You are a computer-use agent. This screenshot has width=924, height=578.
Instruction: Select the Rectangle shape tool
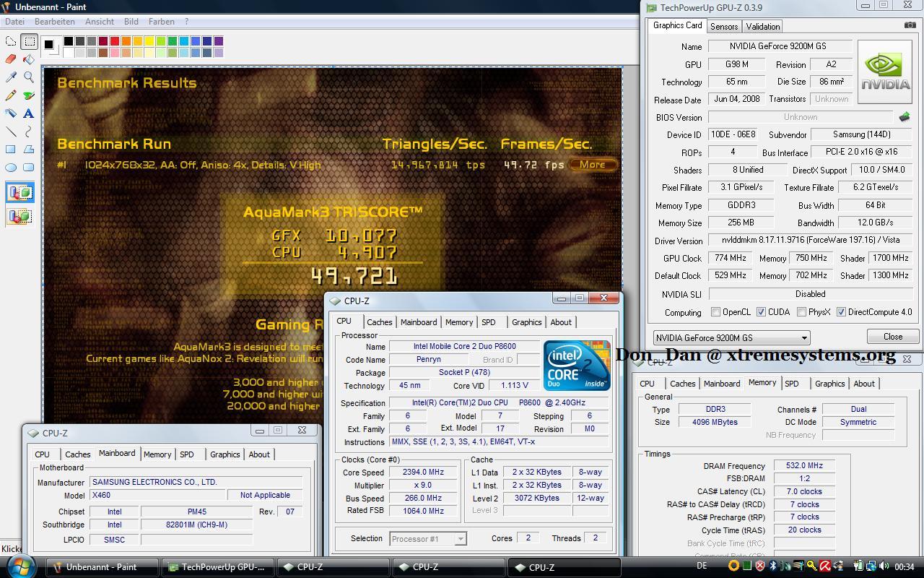11,150
